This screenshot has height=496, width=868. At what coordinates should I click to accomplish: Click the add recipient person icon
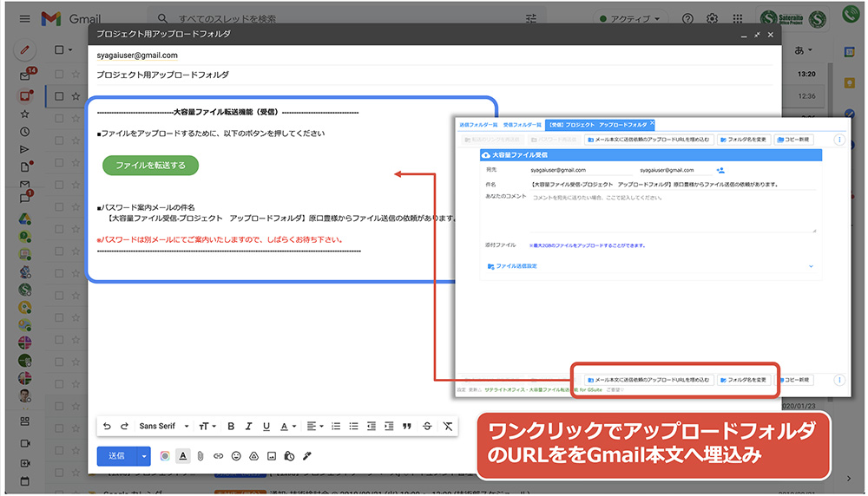720,170
